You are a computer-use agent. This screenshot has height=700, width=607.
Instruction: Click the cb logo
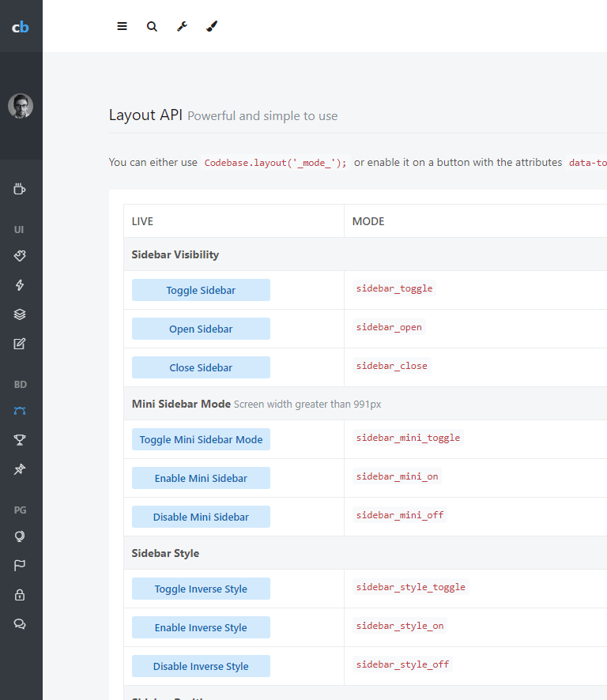pyautogui.click(x=21, y=27)
